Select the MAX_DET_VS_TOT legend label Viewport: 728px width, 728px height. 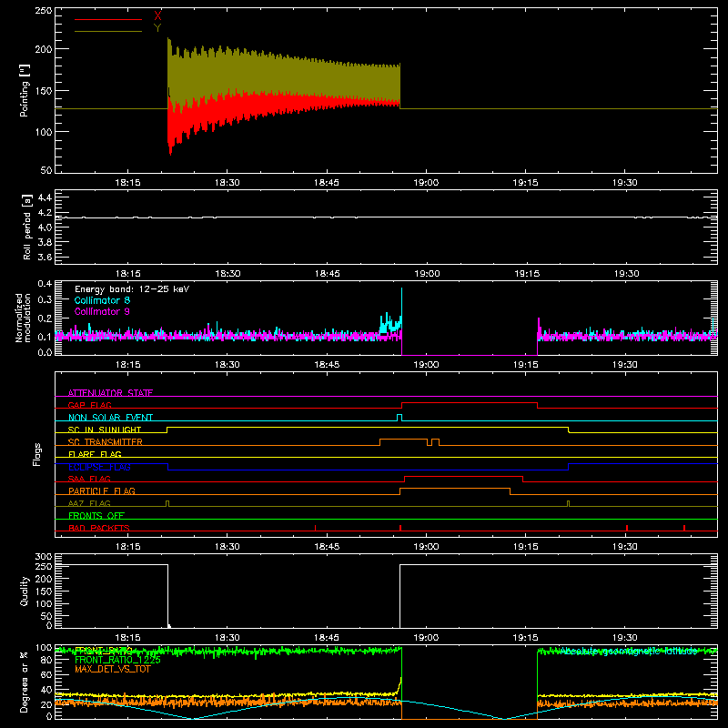tap(112, 669)
